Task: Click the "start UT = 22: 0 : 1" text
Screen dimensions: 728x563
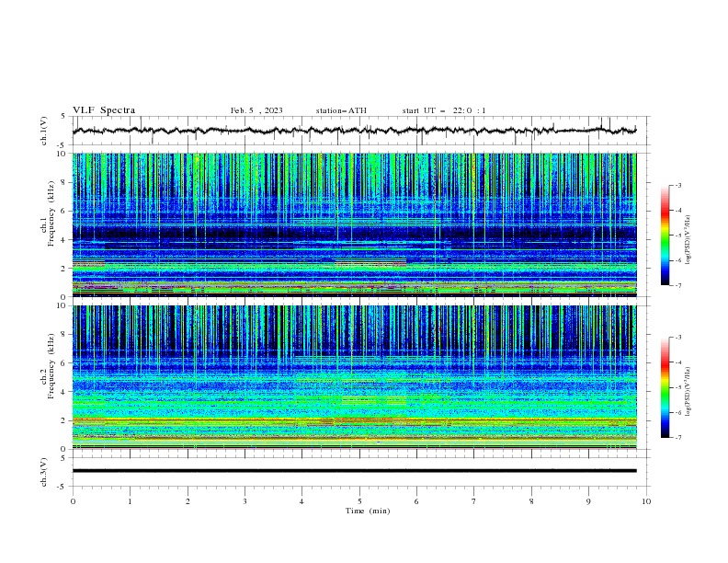Action: click(x=444, y=110)
